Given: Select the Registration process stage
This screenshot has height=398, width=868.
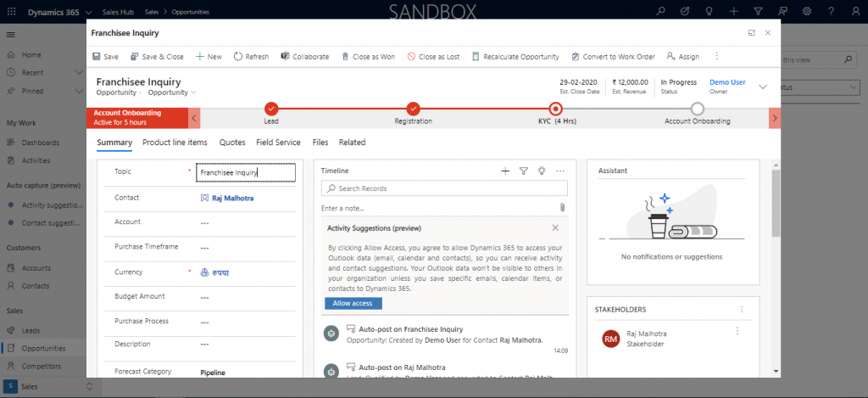Looking at the screenshot, I should coord(413,109).
